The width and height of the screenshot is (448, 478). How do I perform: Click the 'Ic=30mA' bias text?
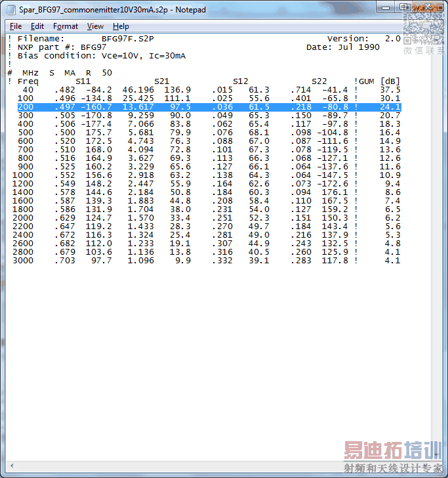coord(167,56)
